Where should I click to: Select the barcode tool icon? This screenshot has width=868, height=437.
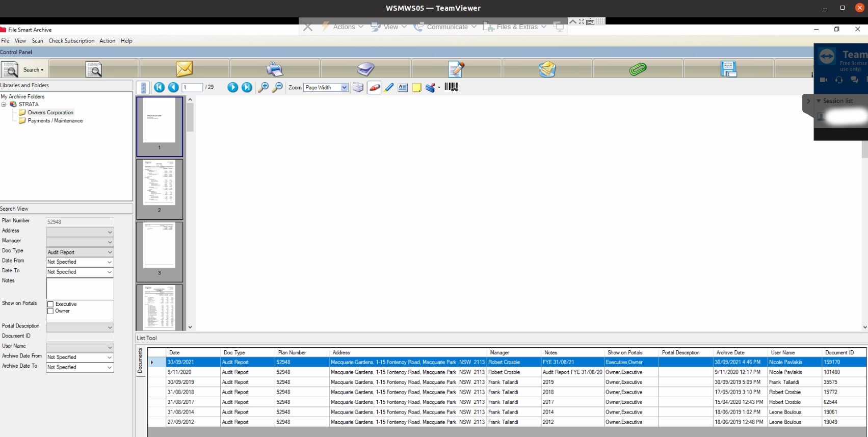451,87
